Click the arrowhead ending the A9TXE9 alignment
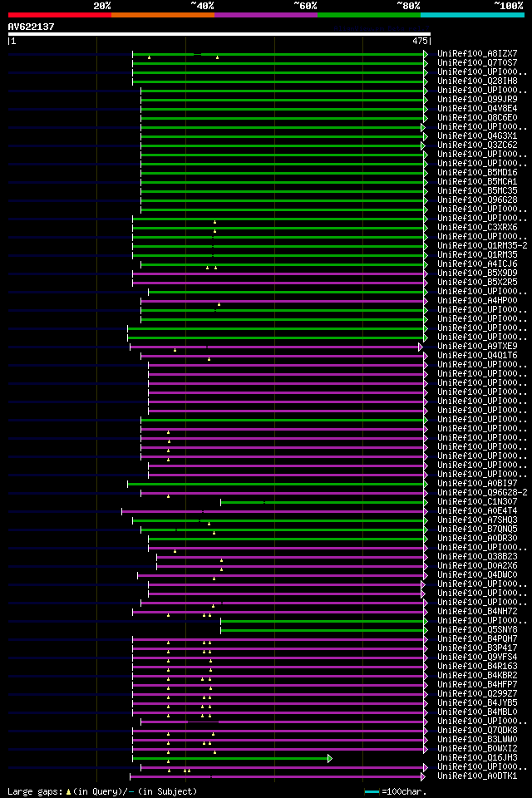This screenshot has height=798, width=532. coord(421,347)
